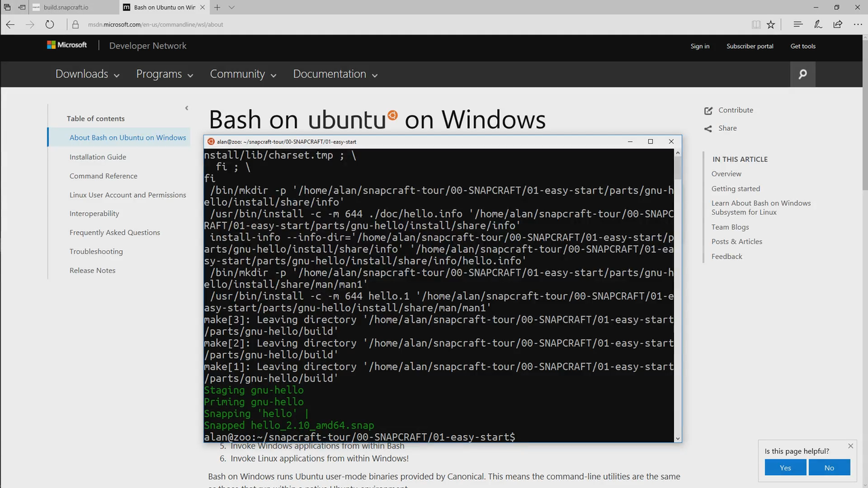Maximize the Bash terminal window
The image size is (868, 488).
(x=650, y=142)
